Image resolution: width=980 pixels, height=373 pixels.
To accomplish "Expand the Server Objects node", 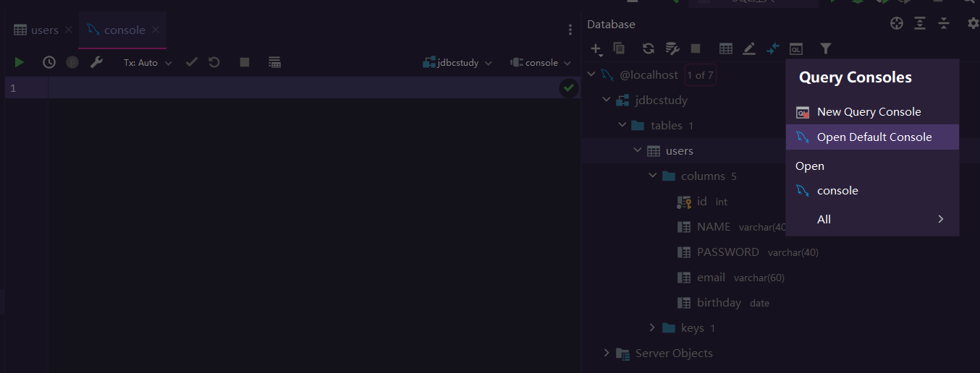I will click(607, 353).
